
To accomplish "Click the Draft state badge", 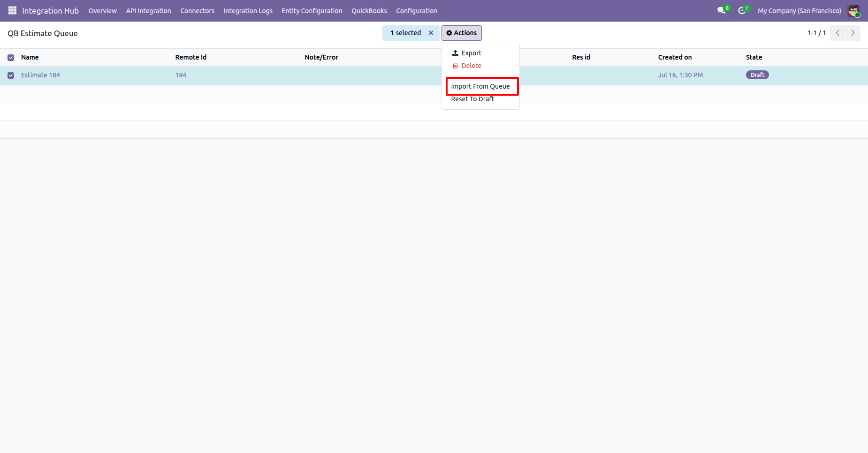I will click(x=757, y=75).
